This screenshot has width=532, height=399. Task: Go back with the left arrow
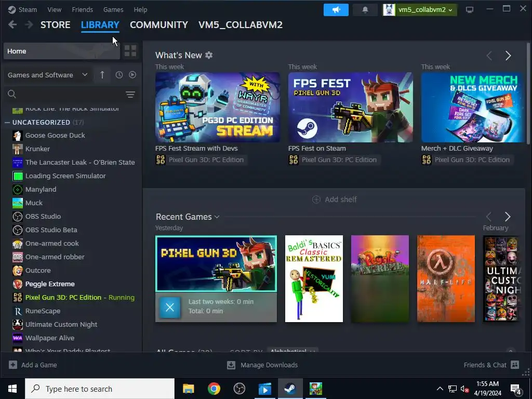pos(12,24)
